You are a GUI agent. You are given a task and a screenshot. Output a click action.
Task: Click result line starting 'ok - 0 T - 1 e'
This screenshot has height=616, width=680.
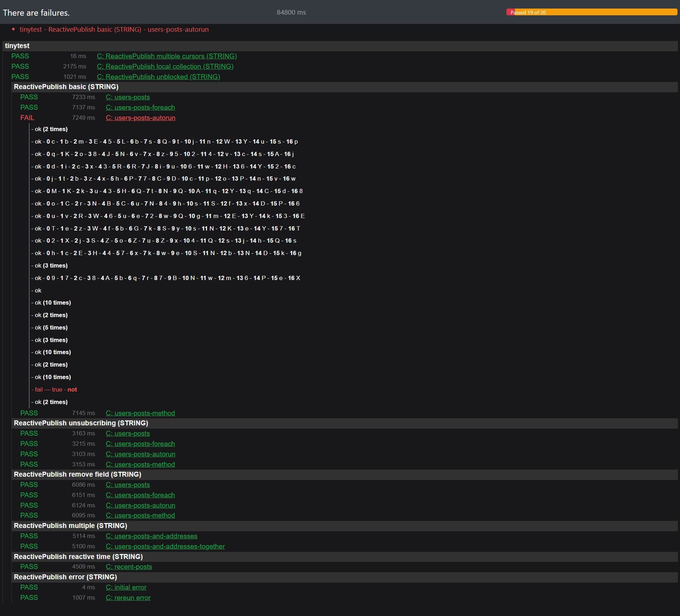166,228
